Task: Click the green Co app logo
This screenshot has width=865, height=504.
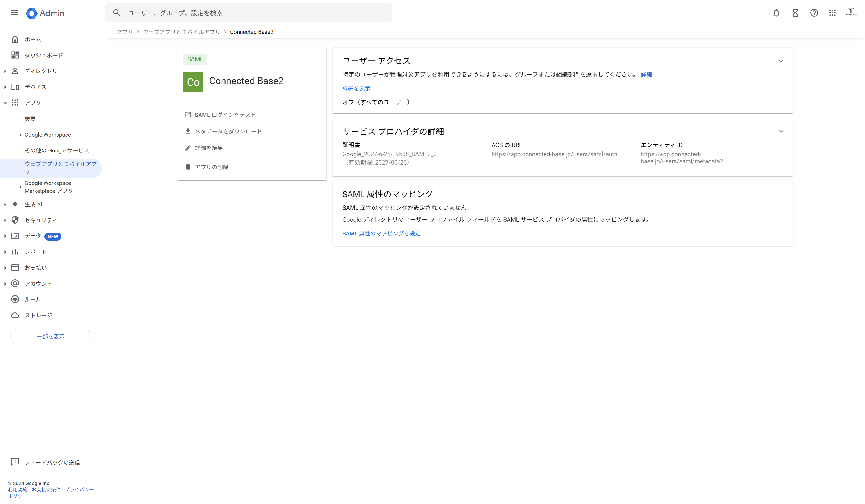Action: (x=193, y=82)
